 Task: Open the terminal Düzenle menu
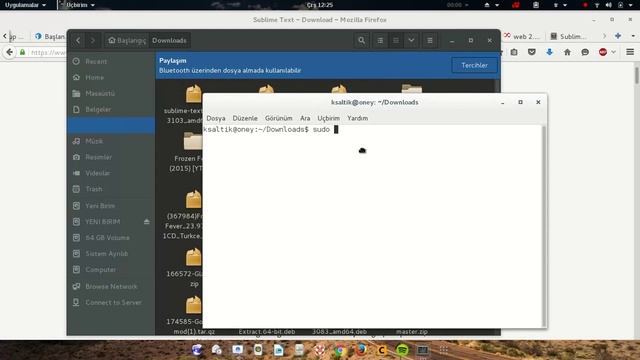click(245, 118)
